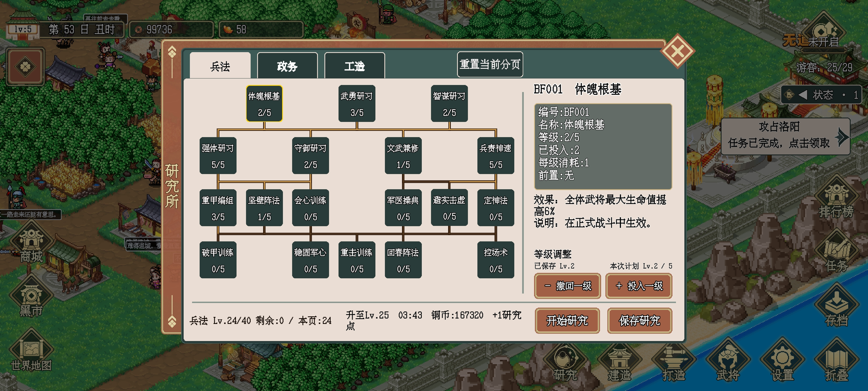The height and width of the screenshot is (391, 868).
Task: Select the 军医操典 skill node
Action: point(403,208)
